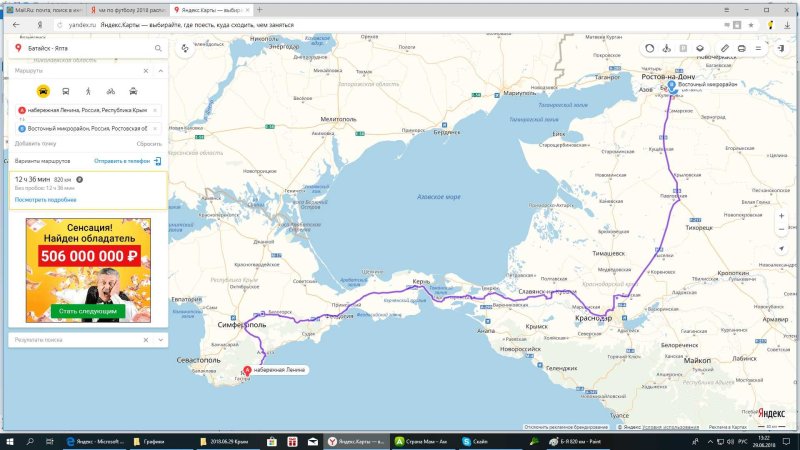Open the Windows notification center
Viewport: 800px width, 450px height.
tap(786, 441)
